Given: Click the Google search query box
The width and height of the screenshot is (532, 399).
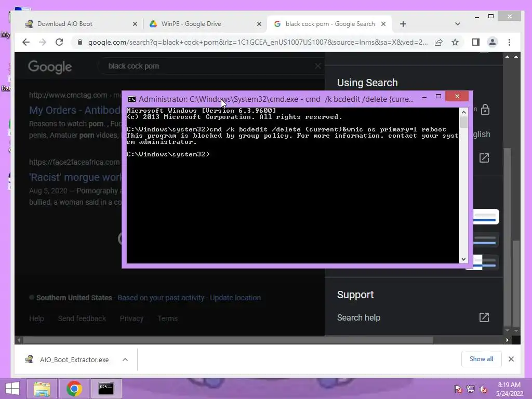Looking at the screenshot, I should tap(210, 66).
